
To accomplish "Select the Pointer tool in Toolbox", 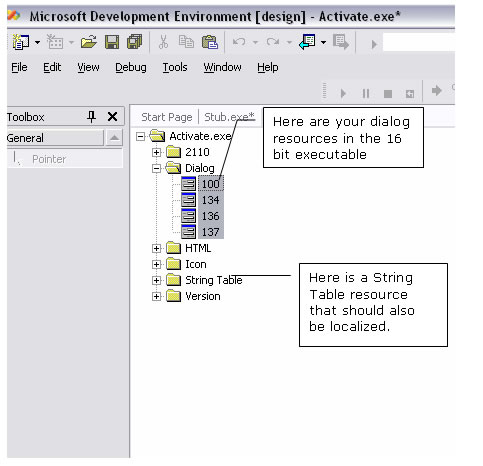I will pyautogui.click(x=49, y=159).
